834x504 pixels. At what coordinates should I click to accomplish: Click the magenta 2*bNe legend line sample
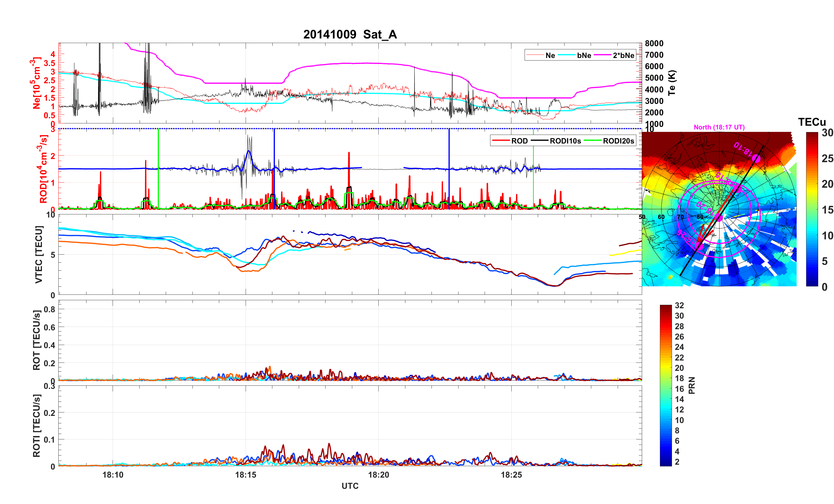(603, 55)
